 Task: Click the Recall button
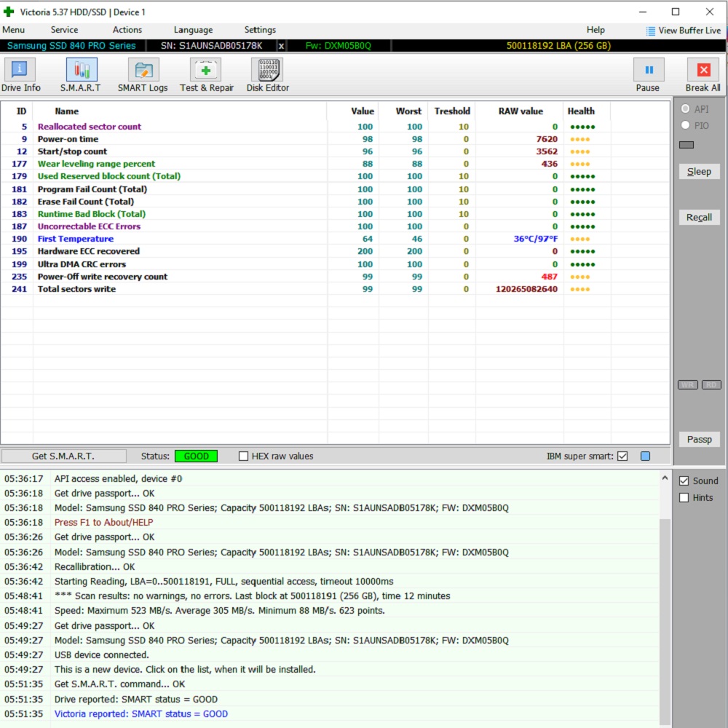tap(699, 217)
